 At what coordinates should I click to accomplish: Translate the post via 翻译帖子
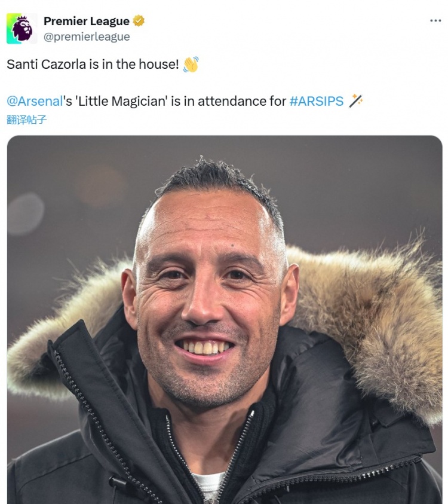[x=27, y=119]
